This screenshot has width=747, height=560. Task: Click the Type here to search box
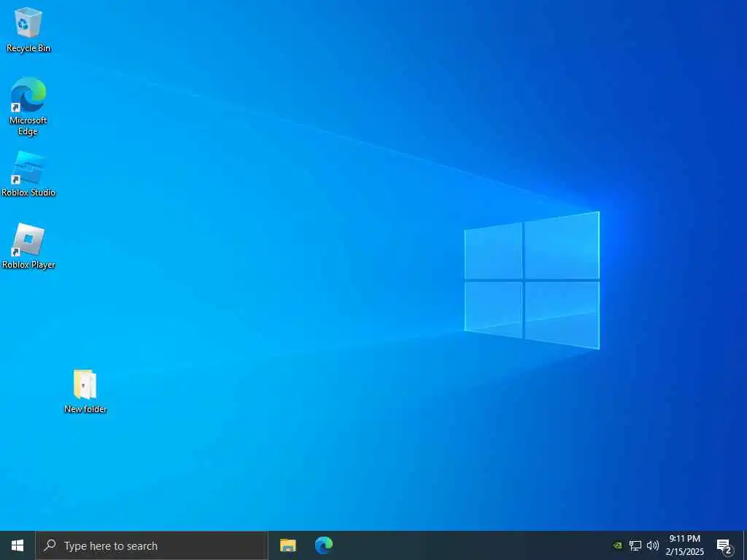(x=152, y=545)
